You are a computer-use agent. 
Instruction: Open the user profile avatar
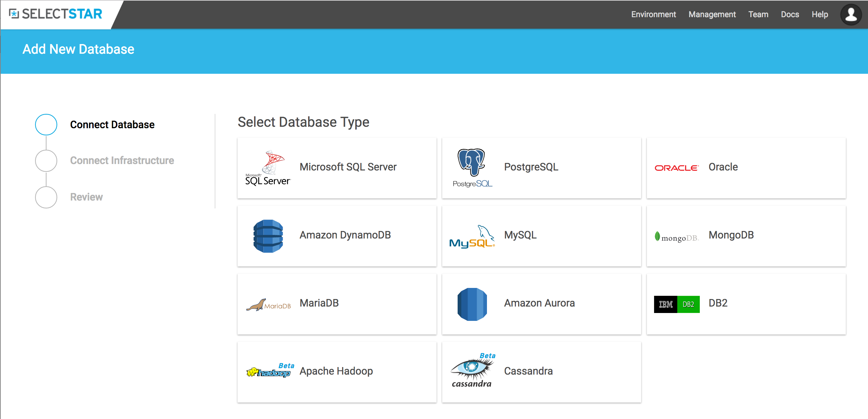tap(851, 15)
